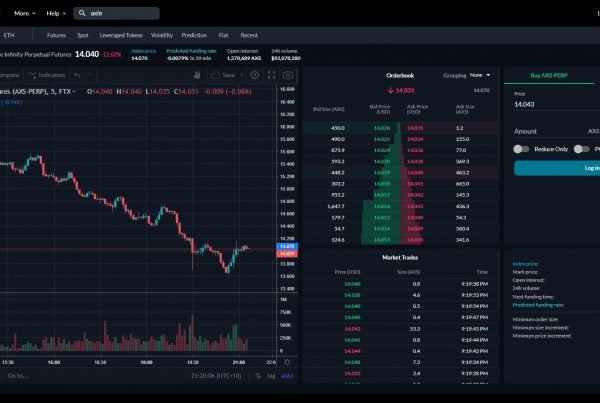600x403 pixels.
Task: Undo the last chart action
Action: click(x=77, y=75)
